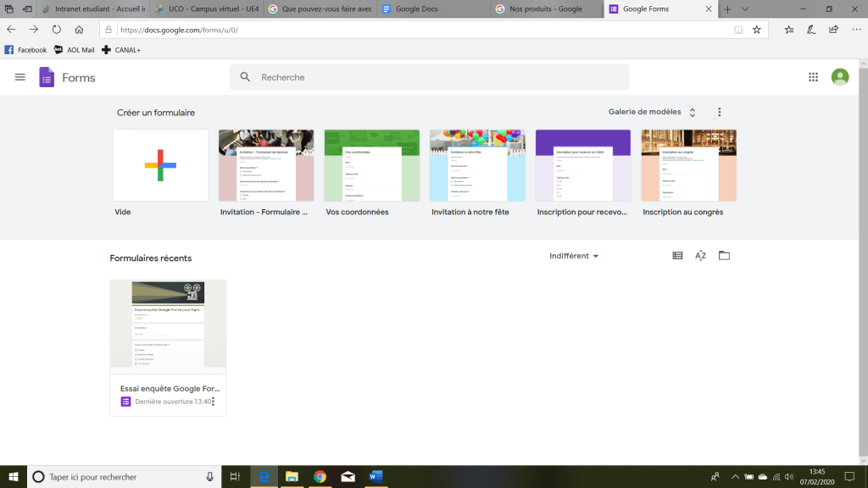Click the Forms logo icon
868x488 pixels.
(47, 78)
